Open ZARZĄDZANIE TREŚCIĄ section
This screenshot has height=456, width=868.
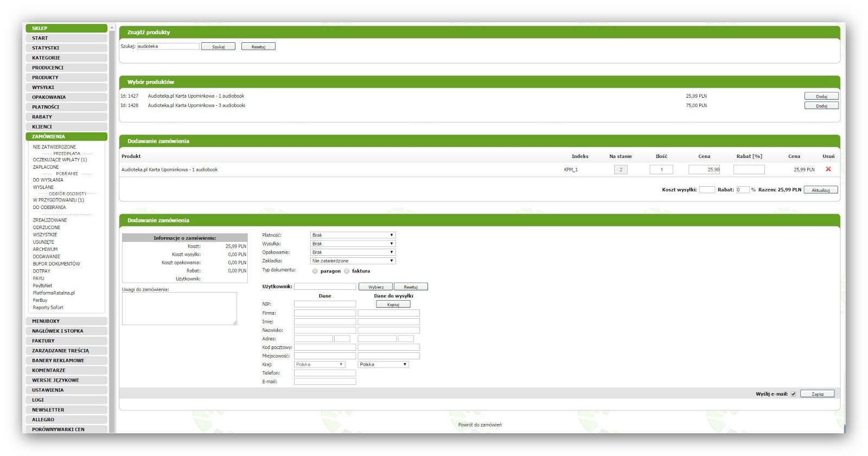[66, 351]
